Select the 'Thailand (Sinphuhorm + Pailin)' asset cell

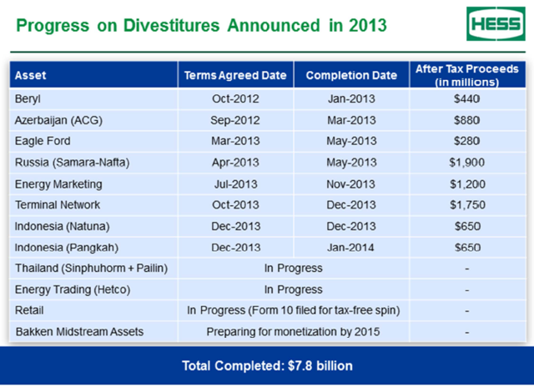click(x=93, y=269)
